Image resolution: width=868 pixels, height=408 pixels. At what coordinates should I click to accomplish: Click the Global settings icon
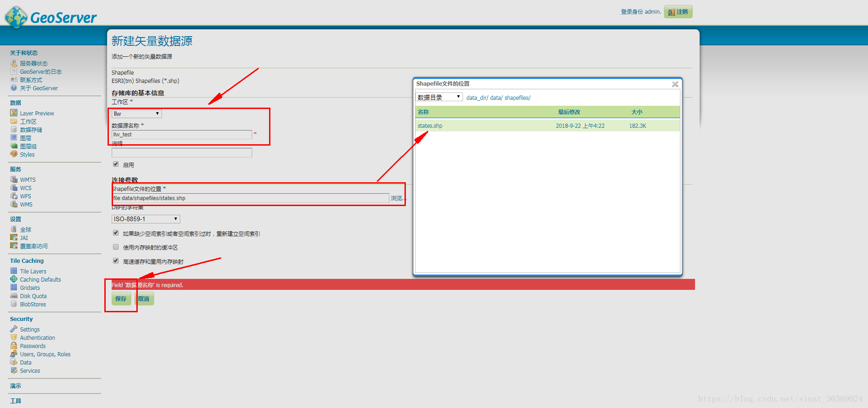tap(14, 229)
